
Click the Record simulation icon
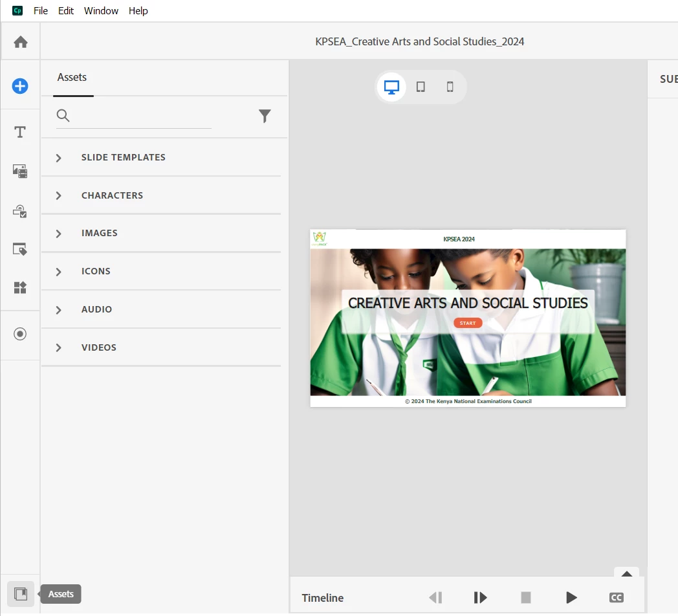pos(20,334)
